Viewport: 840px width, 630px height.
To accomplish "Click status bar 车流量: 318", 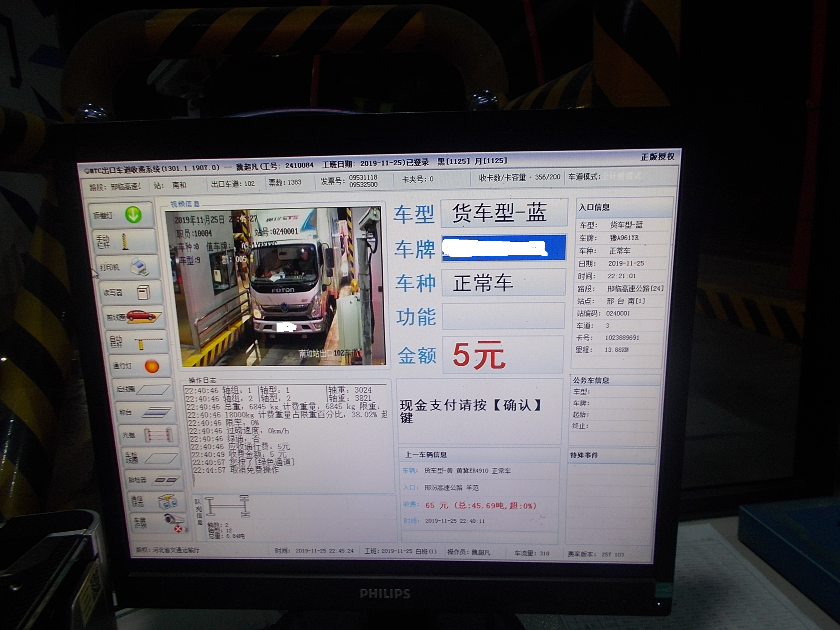I will [x=532, y=553].
